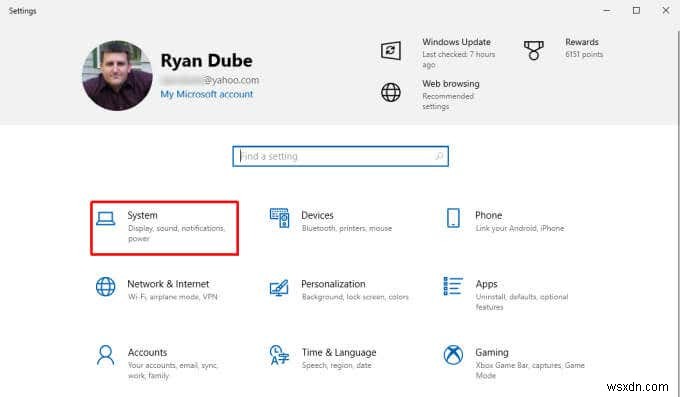Open the Time & Language label
The image size is (680, 397).
click(x=339, y=352)
